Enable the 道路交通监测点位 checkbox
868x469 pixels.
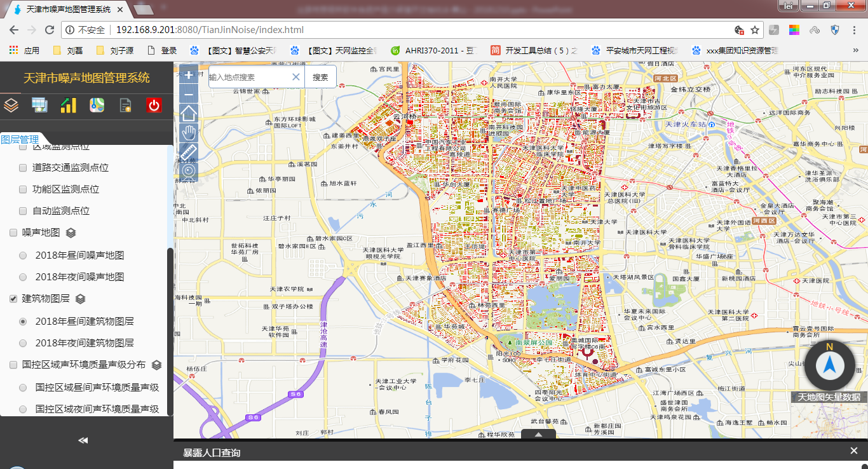[23, 168]
